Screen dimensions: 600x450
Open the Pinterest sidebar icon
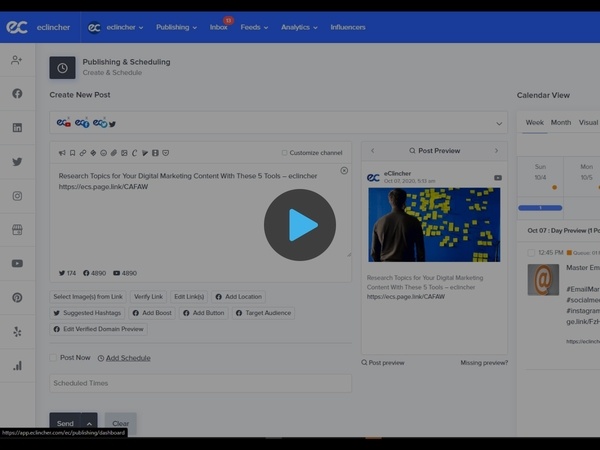17,297
